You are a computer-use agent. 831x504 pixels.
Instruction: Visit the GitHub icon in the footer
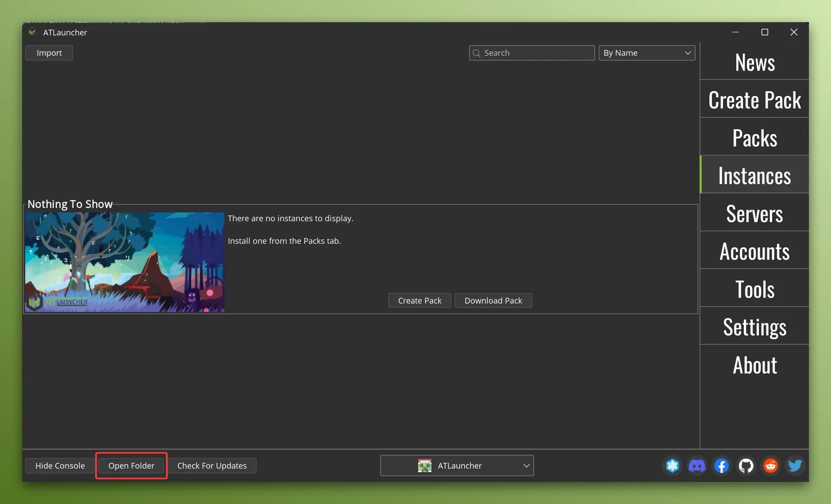pos(746,466)
